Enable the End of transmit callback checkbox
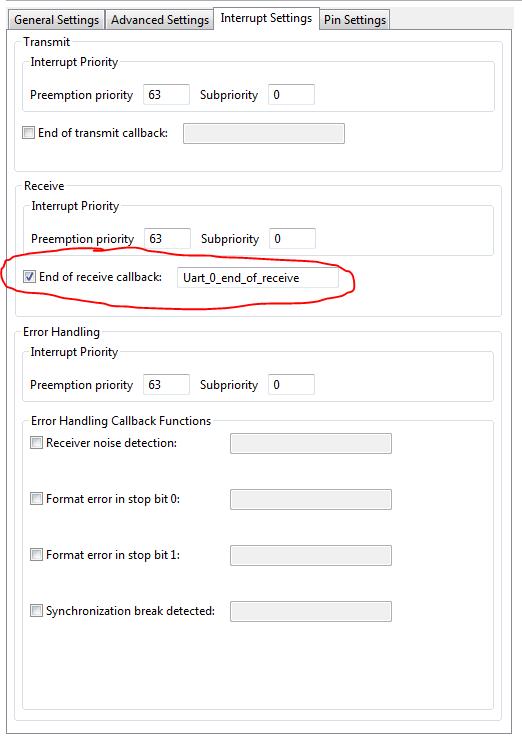Image resolution: width=522 pixels, height=739 pixels. pos(29,133)
